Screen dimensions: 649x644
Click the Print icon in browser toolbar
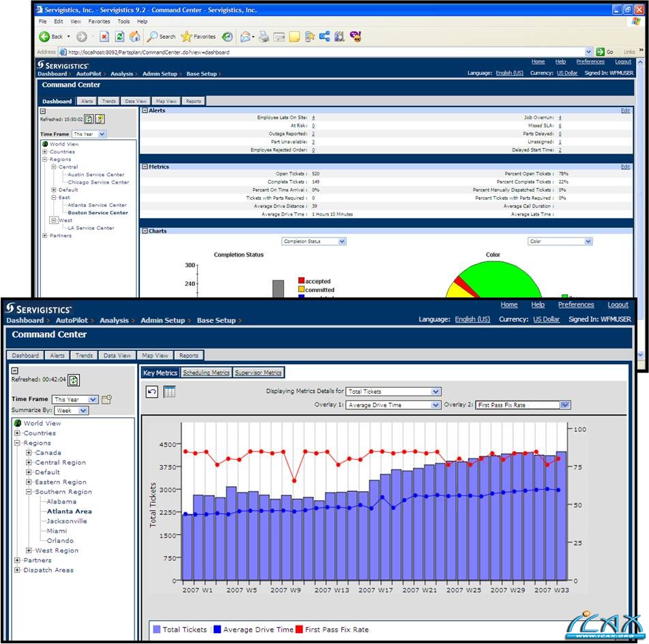(263, 37)
